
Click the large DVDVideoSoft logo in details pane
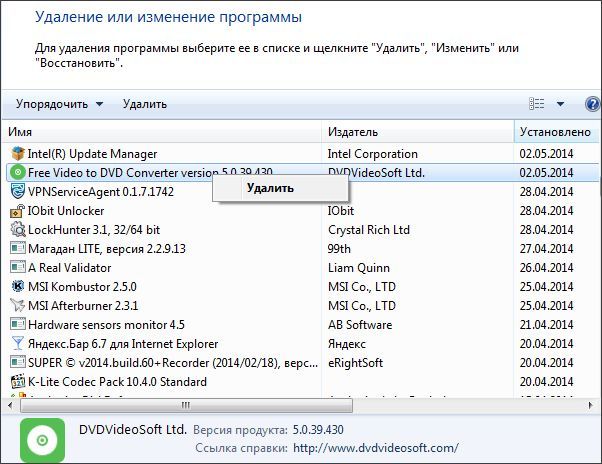[x=42, y=440]
